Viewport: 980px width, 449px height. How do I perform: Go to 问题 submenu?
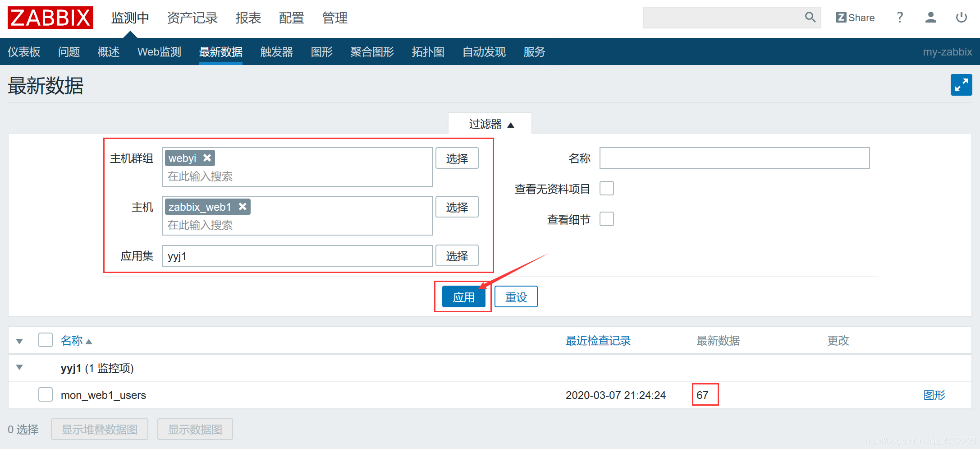(x=69, y=52)
